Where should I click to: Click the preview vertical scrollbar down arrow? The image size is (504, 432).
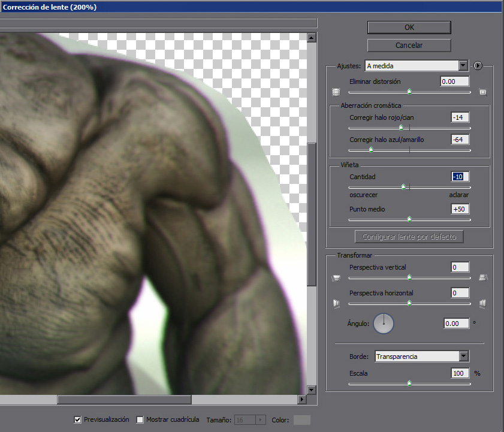pyautogui.click(x=311, y=390)
